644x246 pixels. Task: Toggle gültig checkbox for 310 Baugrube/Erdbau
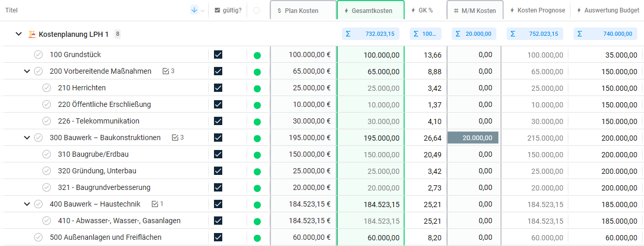(218, 154)
